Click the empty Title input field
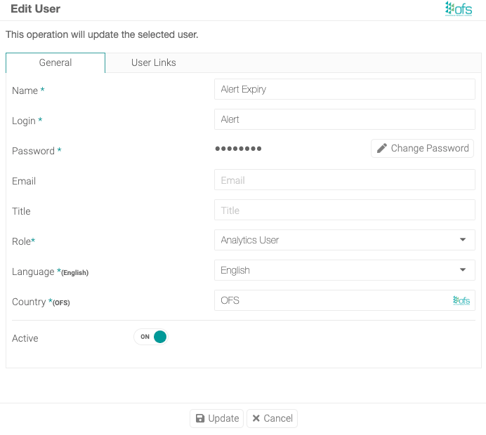The height and width of the screenshot is (435, 486). (345, 210)
